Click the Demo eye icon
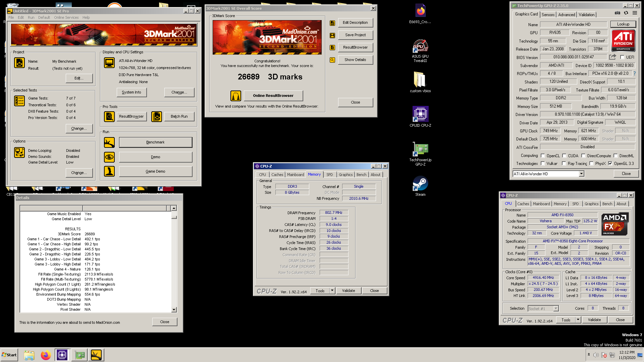This screenshot has width=644, height=362. point(109,157)
